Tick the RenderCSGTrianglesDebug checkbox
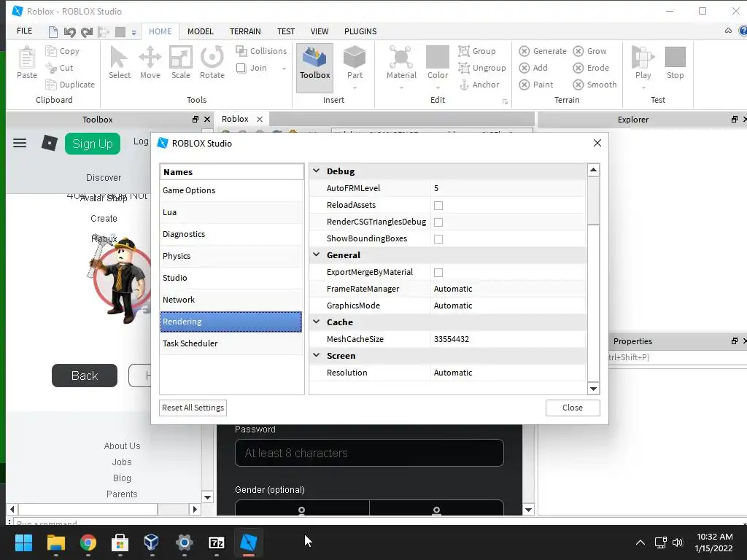Image resolution: width=747 pixels, height=560 pixels. pyautogui.click(x=438, y=222)
